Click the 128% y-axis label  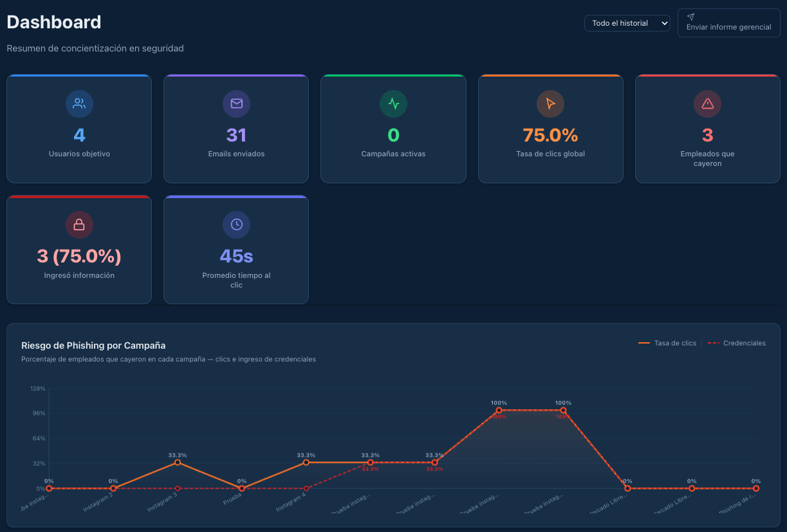[x=37, y=389]
